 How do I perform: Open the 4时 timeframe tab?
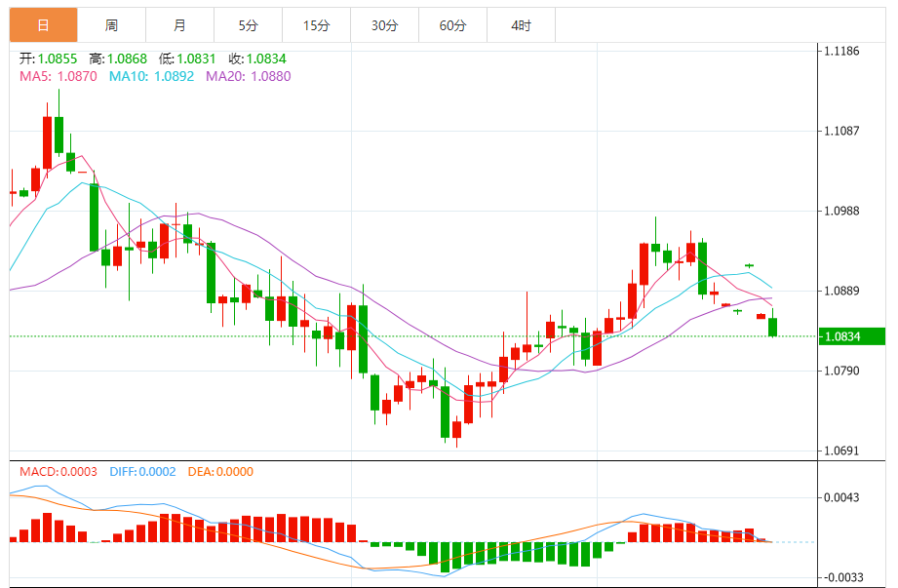pyautogui.click(x=522, y=25)
